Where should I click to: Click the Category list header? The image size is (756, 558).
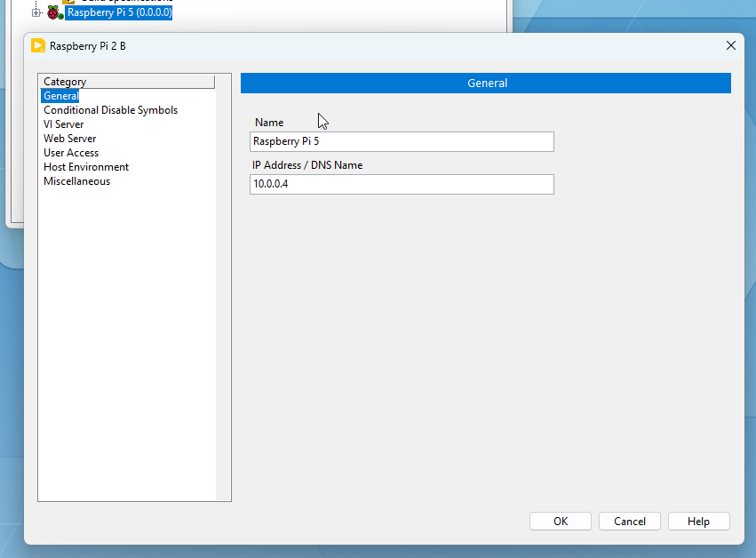pos(126,82)
